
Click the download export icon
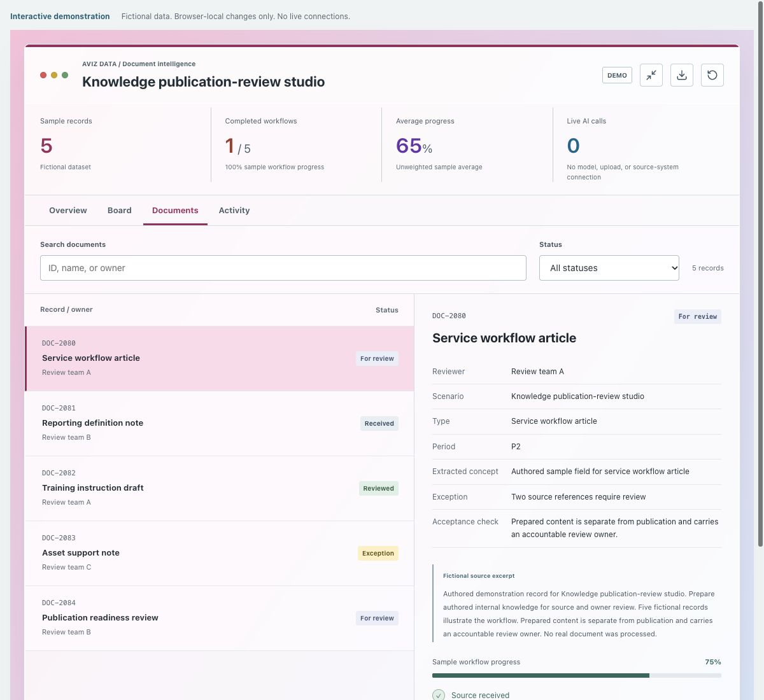click(x=681, y=75)
